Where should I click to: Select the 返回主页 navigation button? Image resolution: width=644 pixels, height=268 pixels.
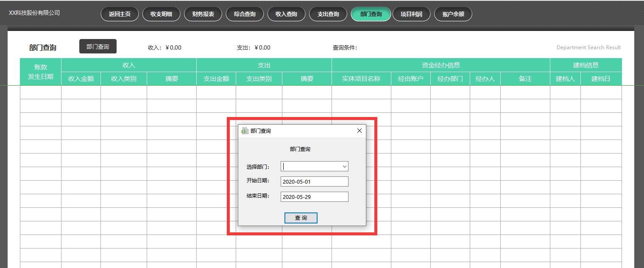[120, 14]
